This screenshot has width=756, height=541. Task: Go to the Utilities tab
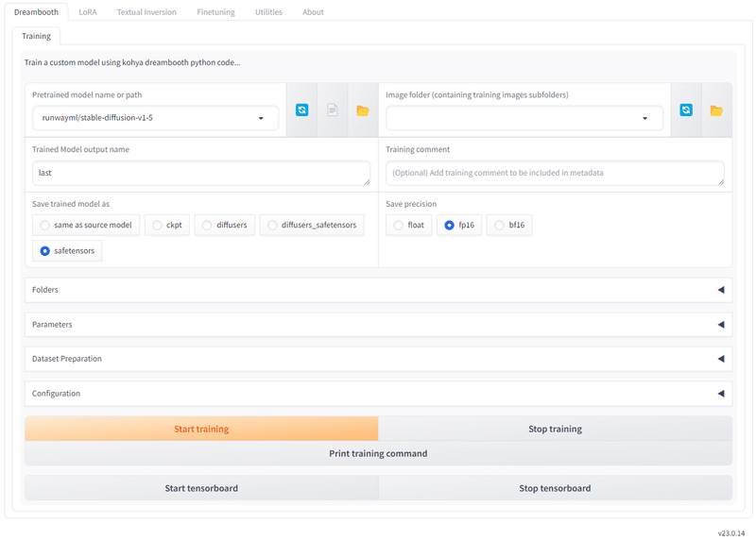point(268,12)
